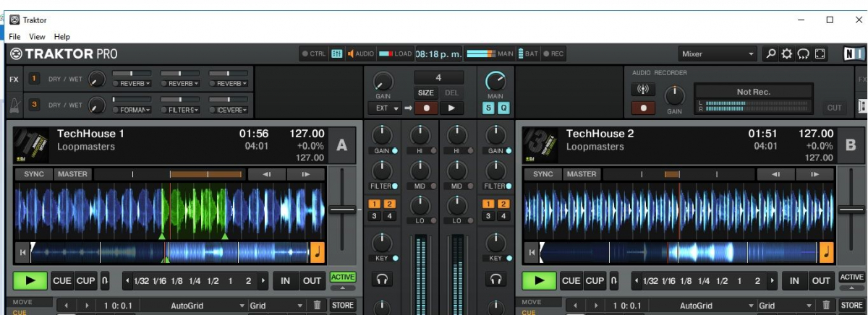
Task: Open the File menu
Action: (14, 36)
